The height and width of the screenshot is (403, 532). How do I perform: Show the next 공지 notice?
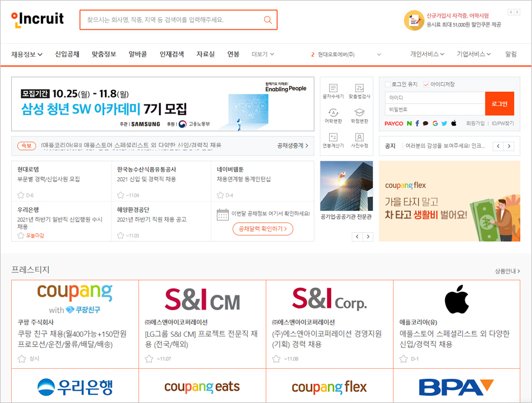(x=509, y=146)
